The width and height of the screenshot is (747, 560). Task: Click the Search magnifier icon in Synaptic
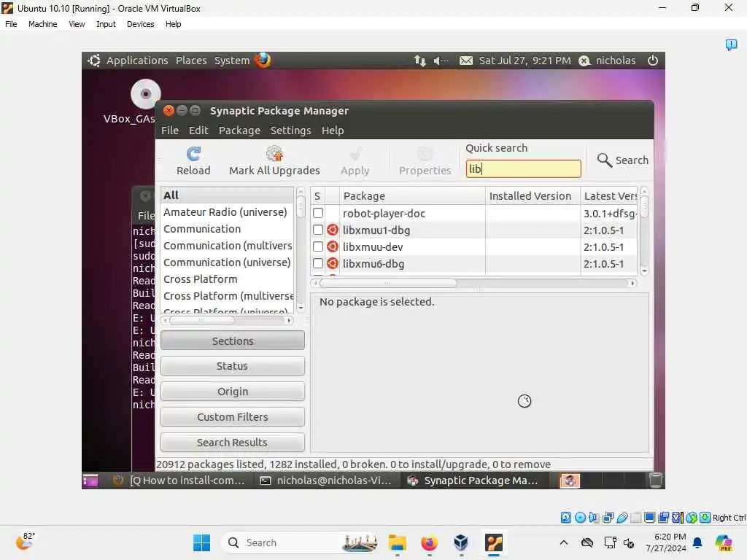tap(605, 160)
